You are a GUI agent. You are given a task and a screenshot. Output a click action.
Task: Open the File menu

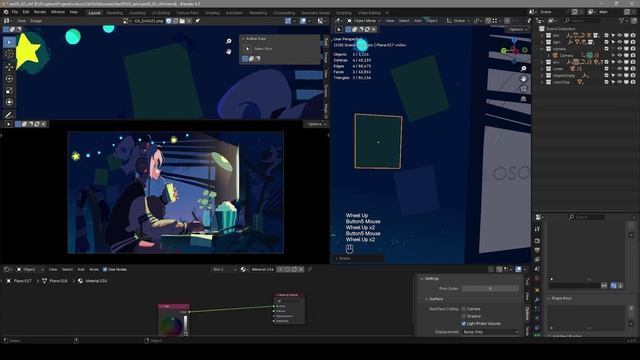pos(15,12)
